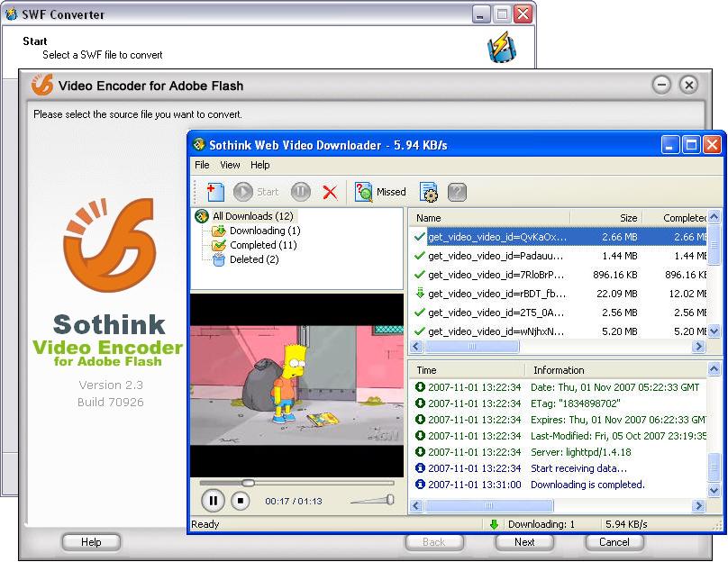
Task: Select row get_video_video_id=2T5_0A...
Action: 559,313
